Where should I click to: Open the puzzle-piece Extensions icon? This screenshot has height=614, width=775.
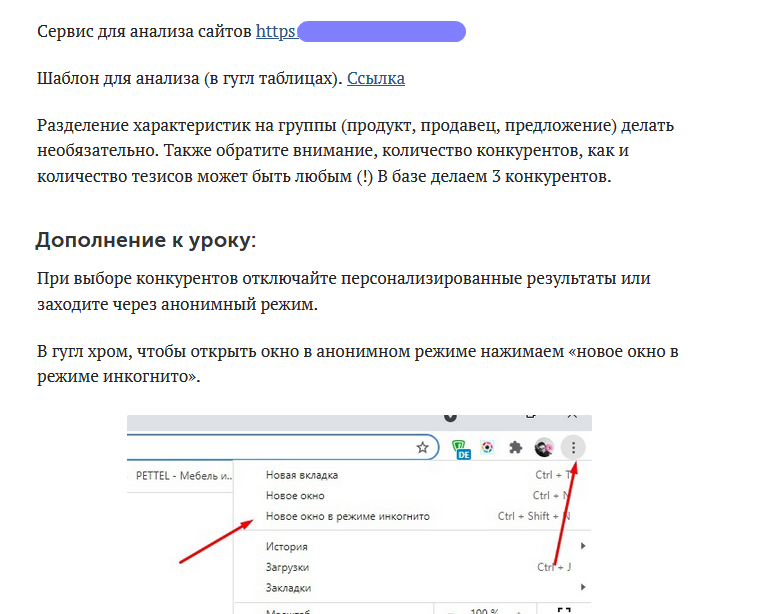(516, 448)
